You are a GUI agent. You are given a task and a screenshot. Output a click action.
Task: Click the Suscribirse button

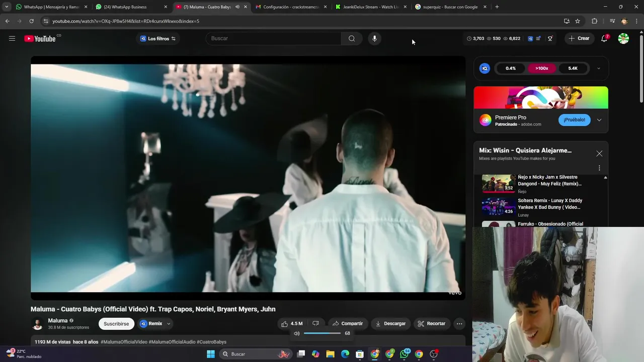pos(116,324)
